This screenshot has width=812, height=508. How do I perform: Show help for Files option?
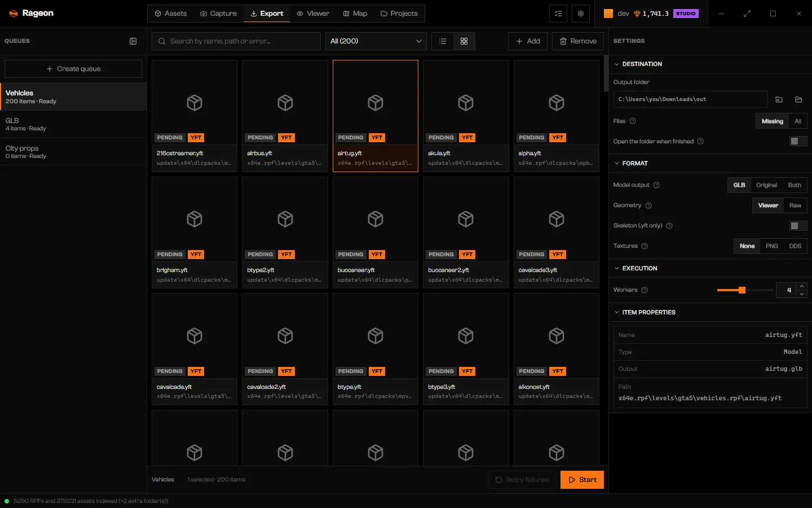(x=633, y=121)
